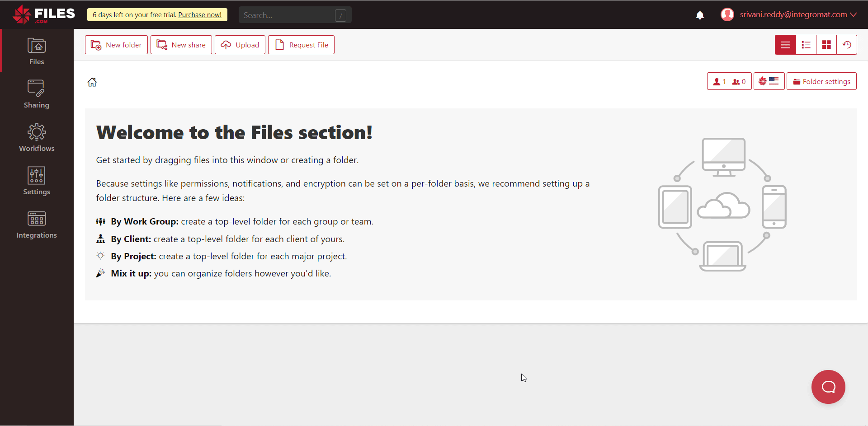Screen dimensions: 868x426
Task: Switch to the compact list view
Action: (x=785, y=45)
